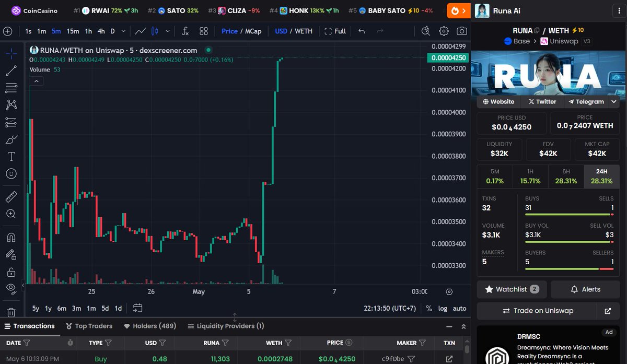
Task: Open the chart layout grid selector
Action: coord(204,31)
